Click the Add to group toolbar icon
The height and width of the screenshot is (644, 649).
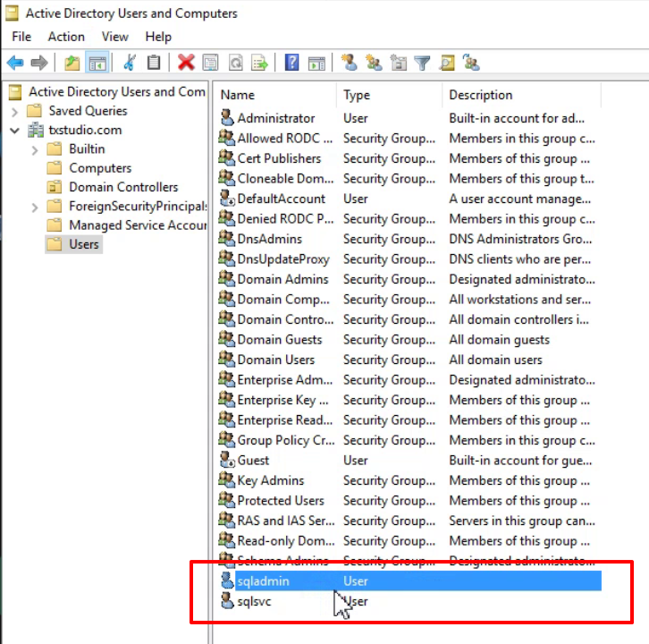pos(471,63)
